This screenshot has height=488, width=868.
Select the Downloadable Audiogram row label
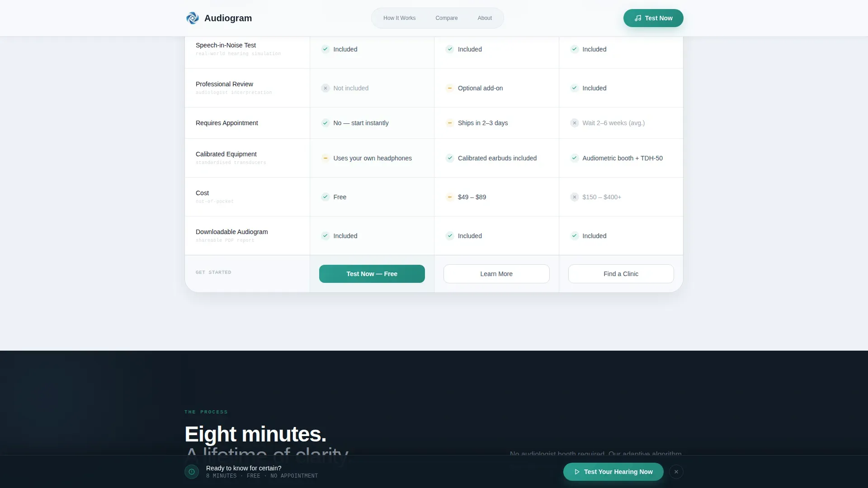pos(232,232)
